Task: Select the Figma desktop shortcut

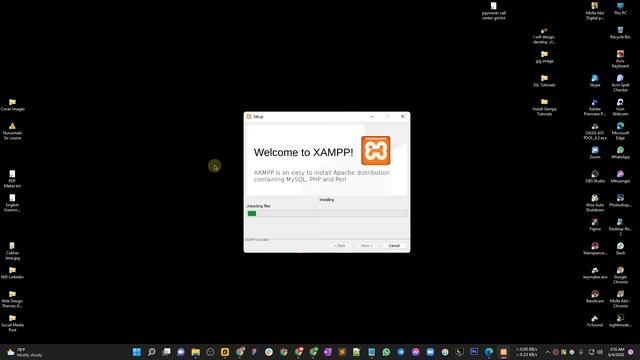Action: pos(595,224)
